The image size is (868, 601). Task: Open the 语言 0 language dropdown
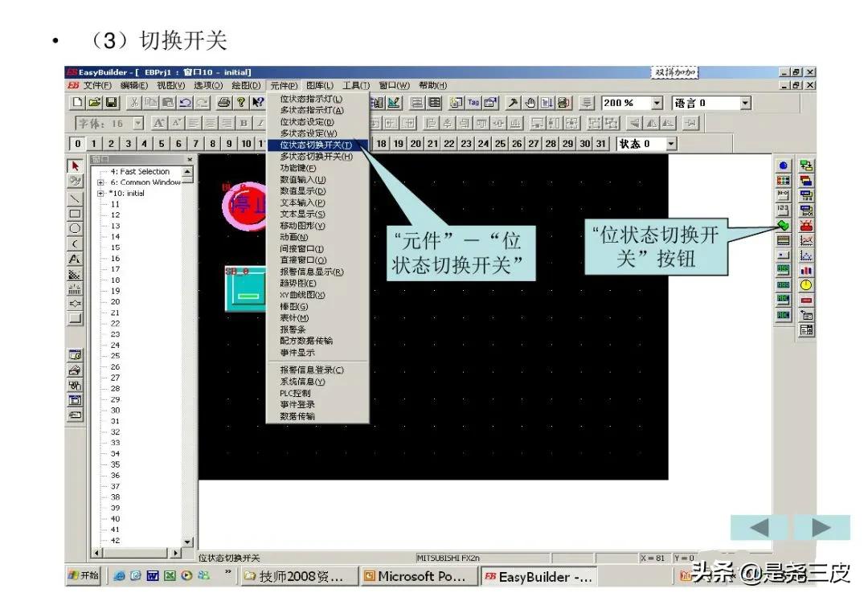pos(743,102)
